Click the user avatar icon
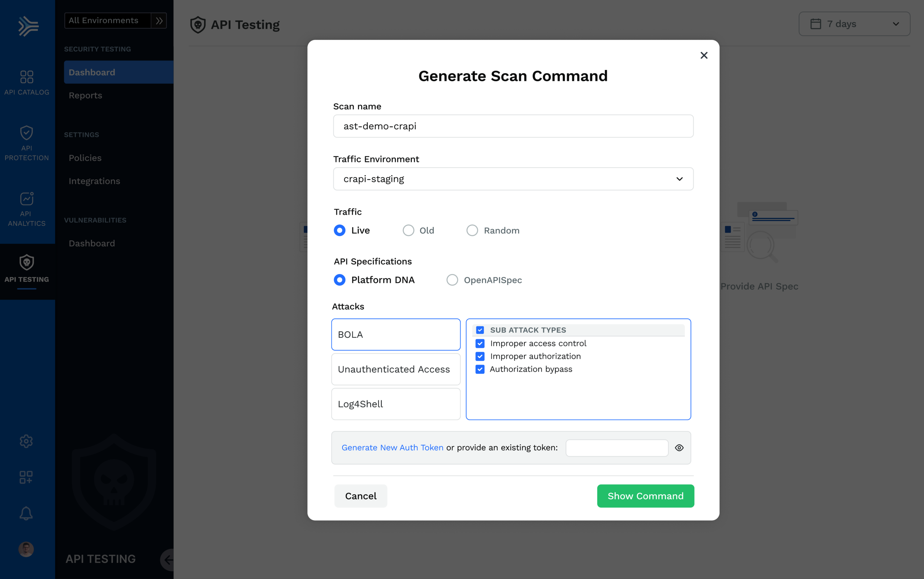This screenshot has width=924, height=579. 26,549
